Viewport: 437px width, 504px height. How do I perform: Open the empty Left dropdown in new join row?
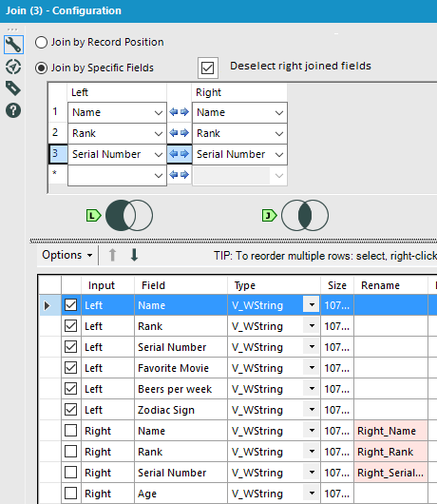pos(117,175)
